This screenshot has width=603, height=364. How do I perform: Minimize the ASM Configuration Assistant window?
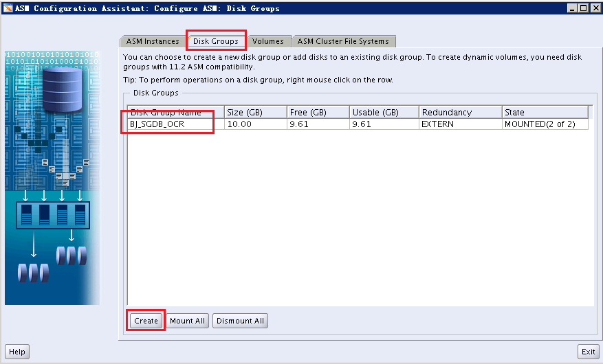tap(572, 8)
